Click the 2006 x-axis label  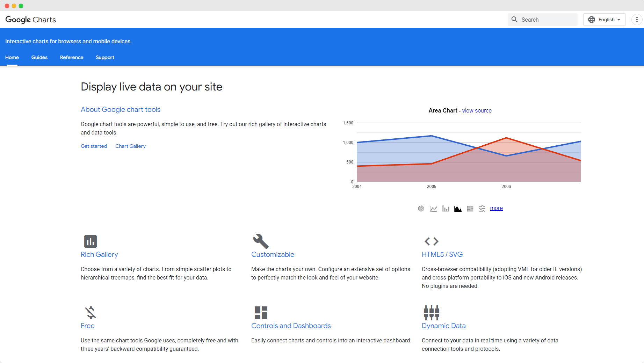[x=506, y=187]
